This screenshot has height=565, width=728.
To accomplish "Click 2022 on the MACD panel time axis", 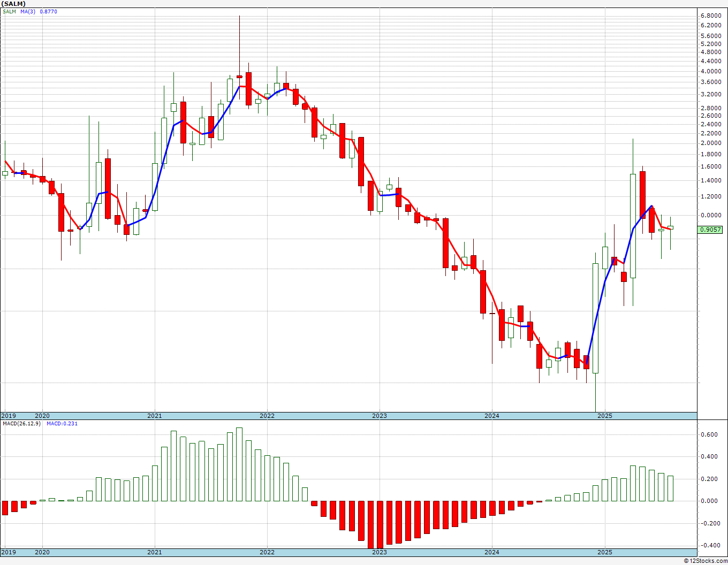I will (x=267, y=552).
